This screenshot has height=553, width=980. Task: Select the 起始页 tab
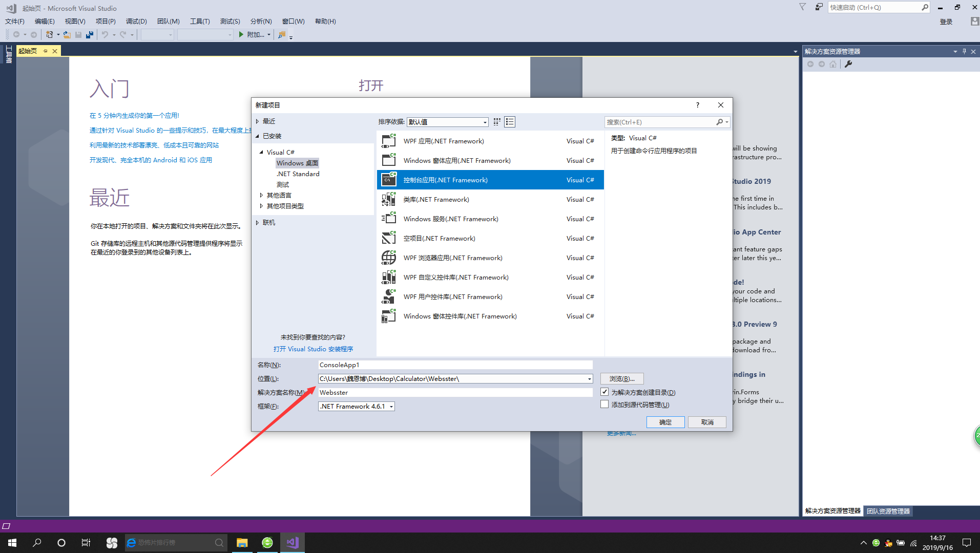click(x=28, y=51)
